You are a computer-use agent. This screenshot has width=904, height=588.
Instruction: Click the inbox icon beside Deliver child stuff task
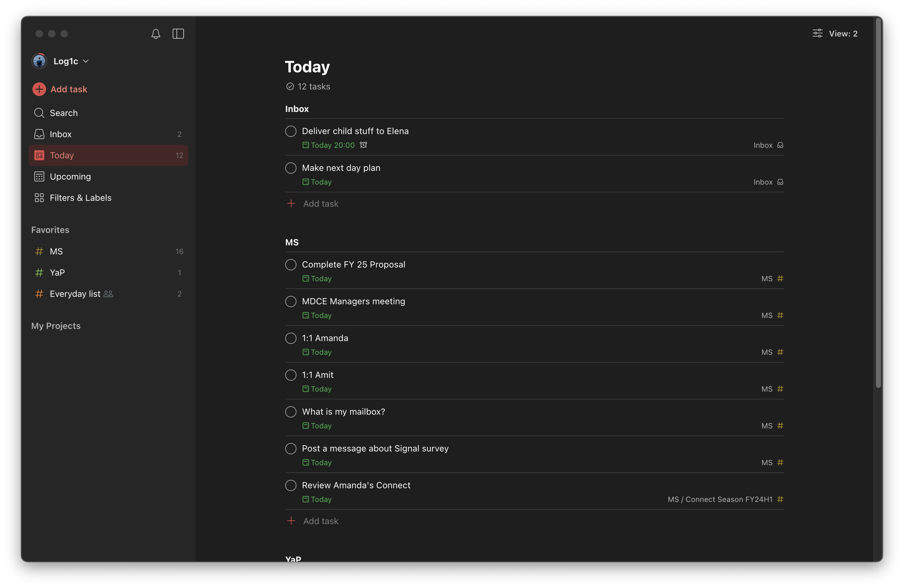coord(780,145)
